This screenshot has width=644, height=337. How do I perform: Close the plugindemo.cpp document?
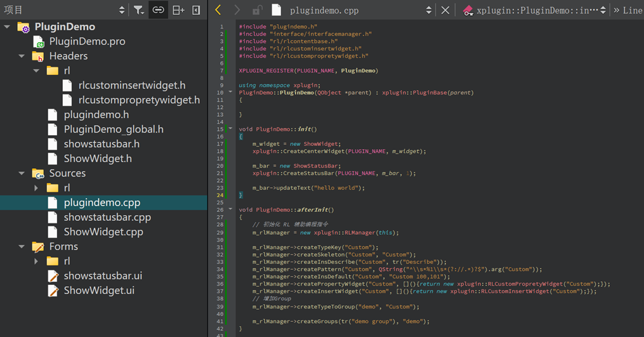pyautogui.click(x=445, y=10)
